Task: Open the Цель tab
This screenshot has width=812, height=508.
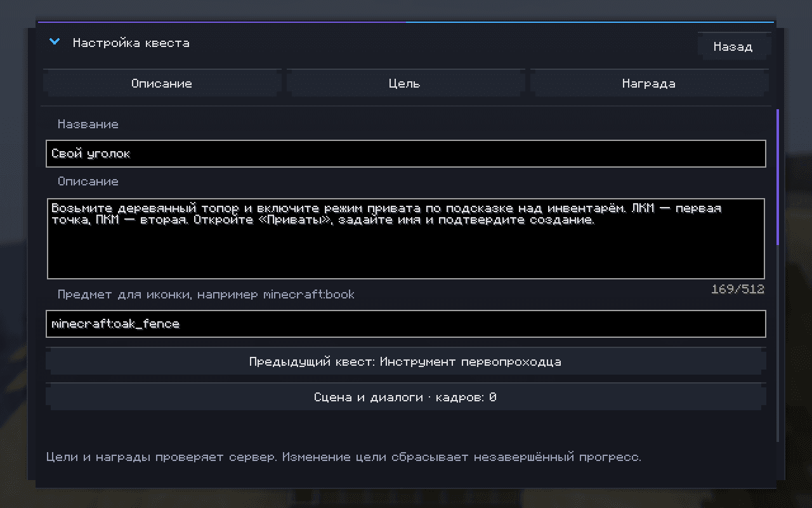Action: point(405,83)
